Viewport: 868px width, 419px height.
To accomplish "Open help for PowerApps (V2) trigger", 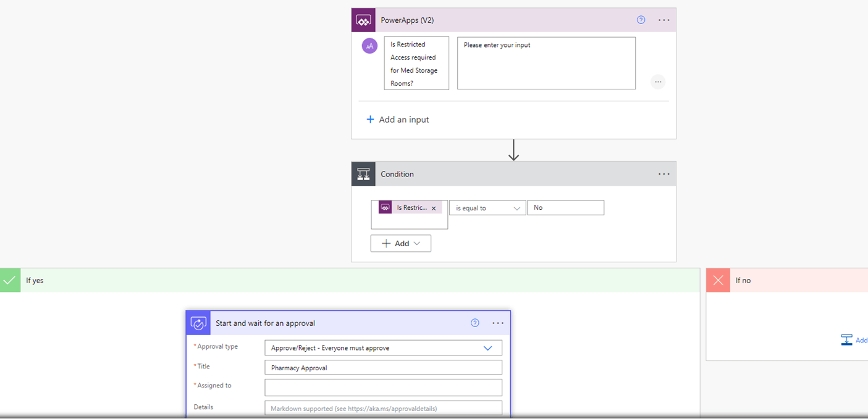I will click(641, 20).
